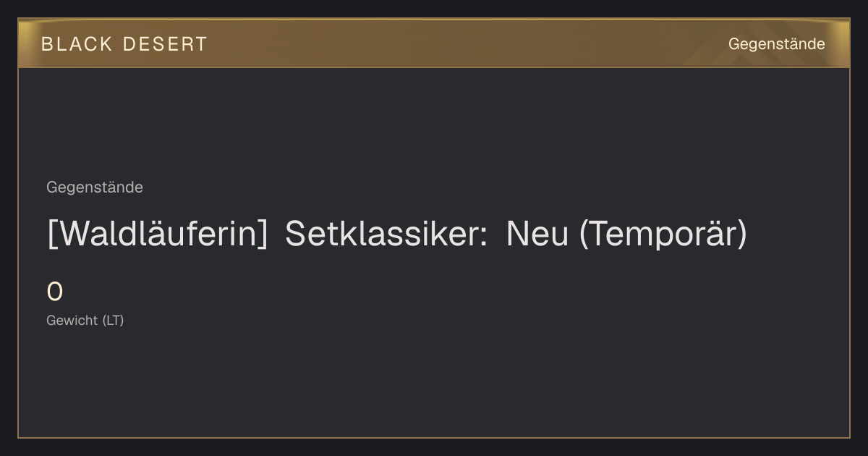Click the Gewicht label under the value
Image resolution: width=868 pixels, height=456 pixels.
(x=72, y=321)
